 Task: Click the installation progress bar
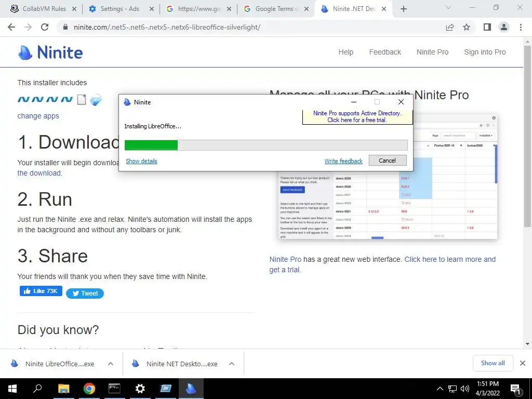(266, 145)
